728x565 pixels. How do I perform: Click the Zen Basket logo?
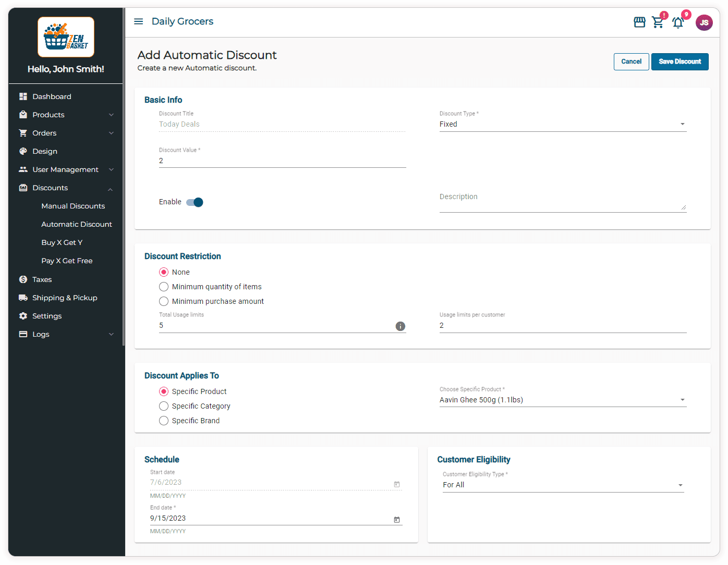click(x=66, y=37)
